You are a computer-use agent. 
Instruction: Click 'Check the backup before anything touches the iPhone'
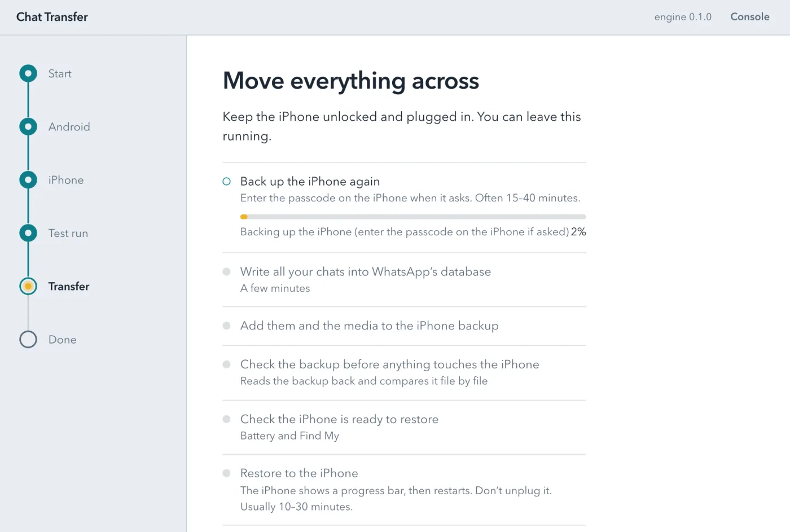[x=390, y=364]
